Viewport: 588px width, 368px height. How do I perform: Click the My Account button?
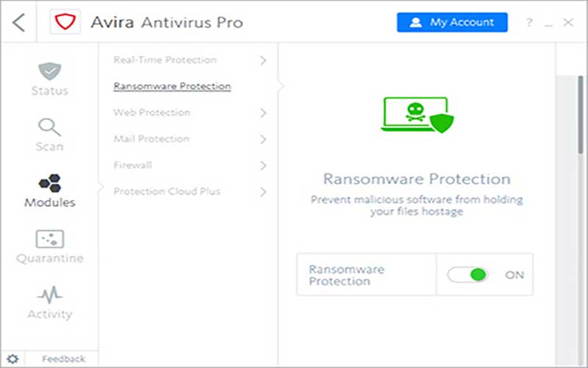[452, 22]
